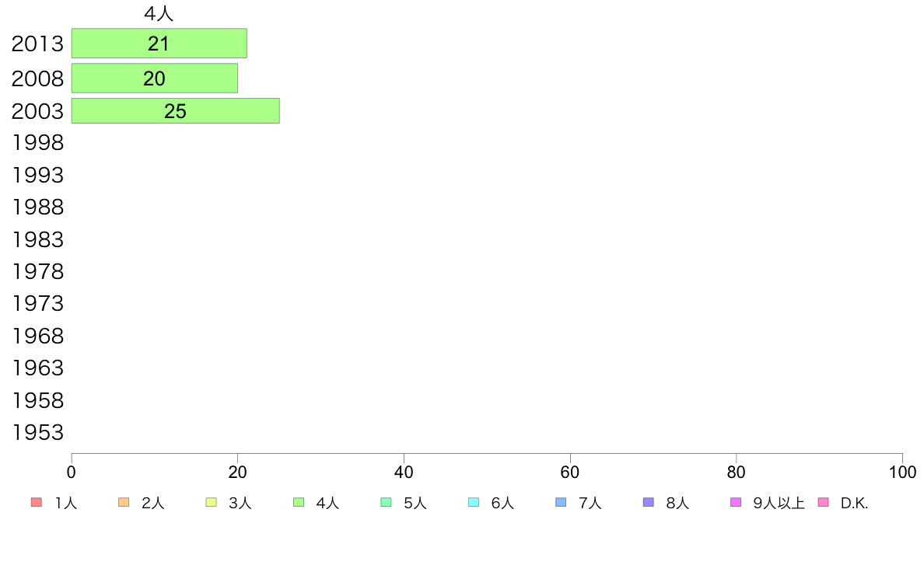Screen dimensions: 924x572
Task: Click the 4人 column header label
Action: click(159, 13)
